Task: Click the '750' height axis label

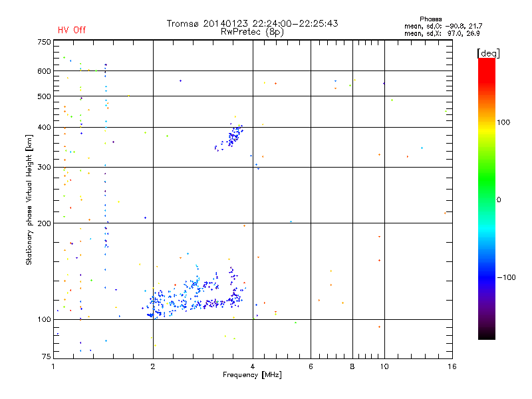Action: [45, 42]
